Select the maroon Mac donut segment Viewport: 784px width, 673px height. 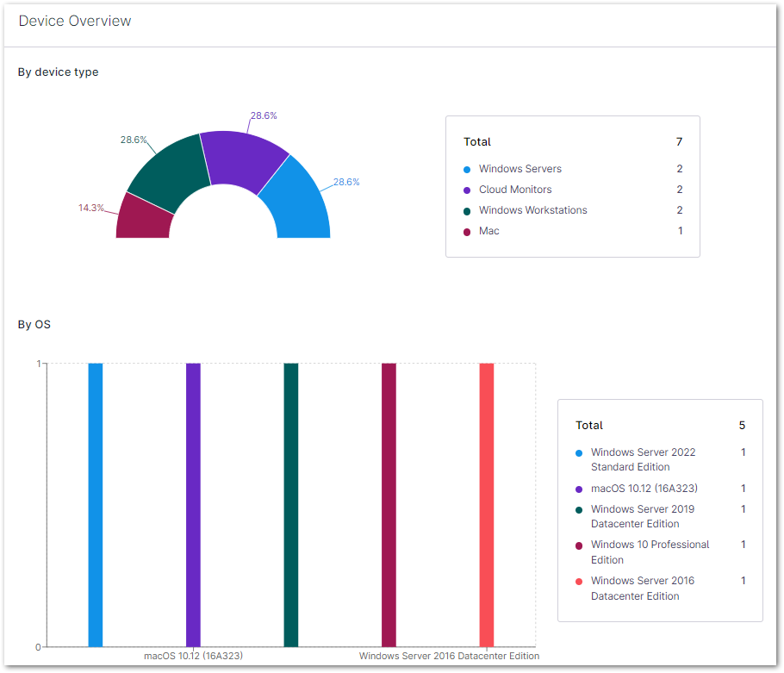click(143, 218)
